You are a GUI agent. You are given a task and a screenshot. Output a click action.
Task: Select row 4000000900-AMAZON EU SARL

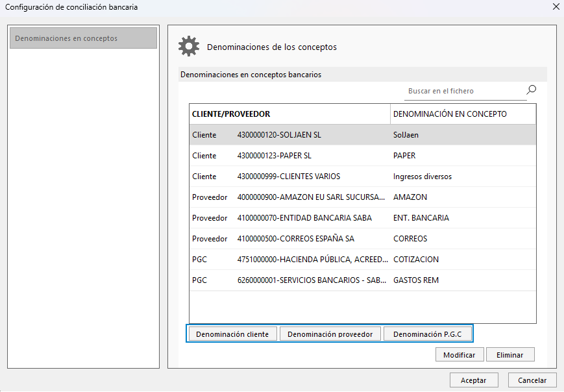(363, 197)
